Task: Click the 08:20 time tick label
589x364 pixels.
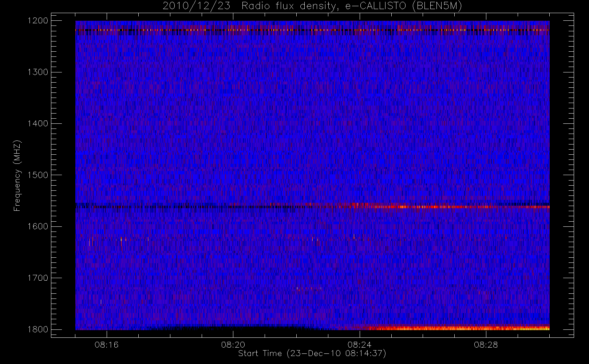Action: tap(233, 345)
